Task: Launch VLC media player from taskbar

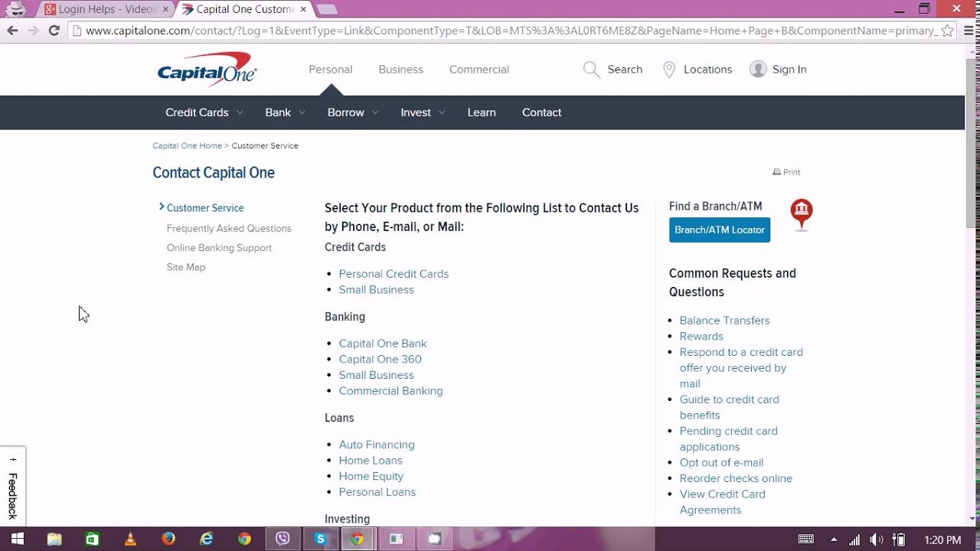Action: 130,539
